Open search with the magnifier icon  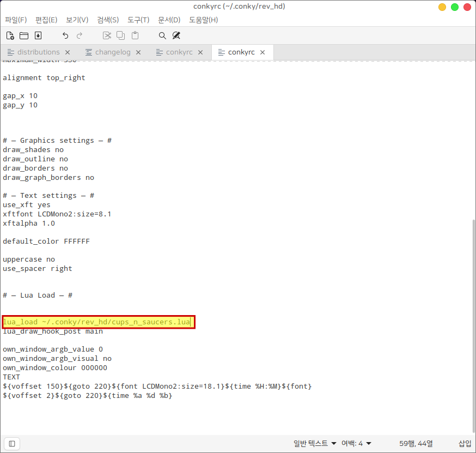click(162, 35)
